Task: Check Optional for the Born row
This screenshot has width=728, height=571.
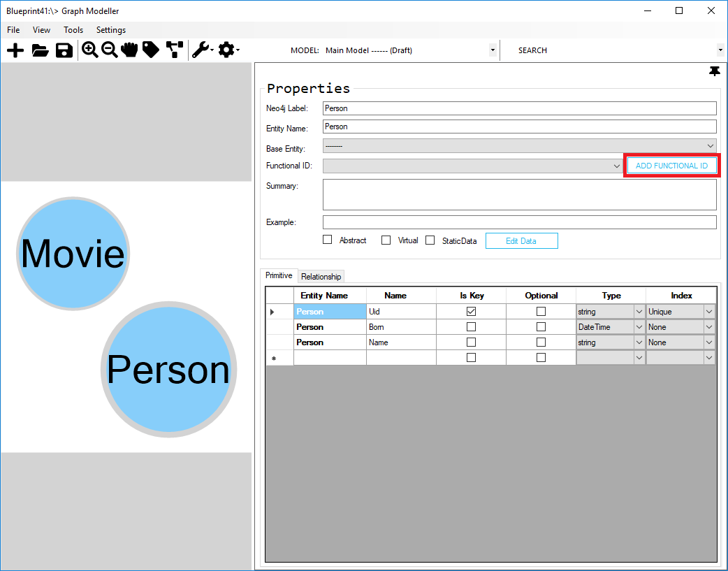Action: tap(541, 326)
